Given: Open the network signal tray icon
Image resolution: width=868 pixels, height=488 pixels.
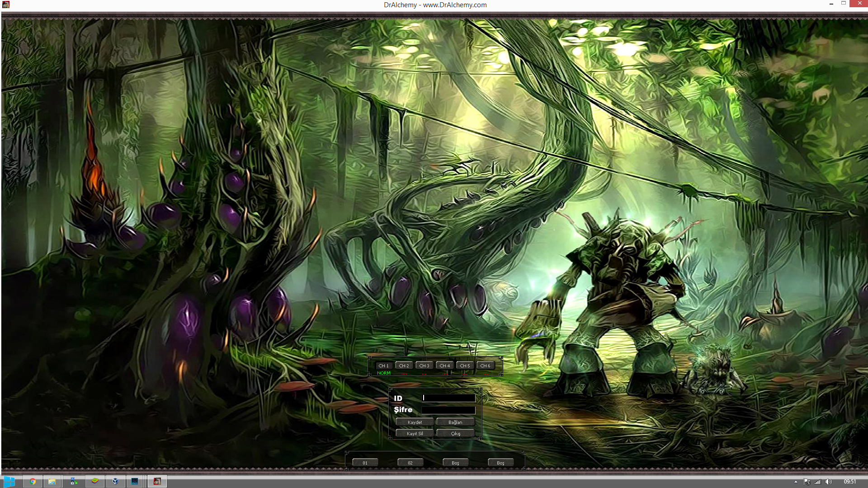Looking at the screenshot, I should [817, 482].
